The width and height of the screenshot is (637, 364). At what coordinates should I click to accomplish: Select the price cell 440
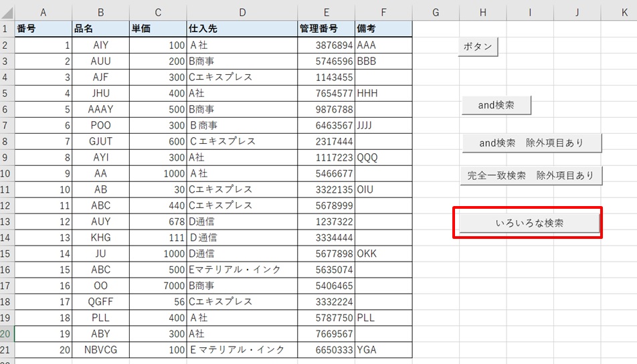pos(158,205)
